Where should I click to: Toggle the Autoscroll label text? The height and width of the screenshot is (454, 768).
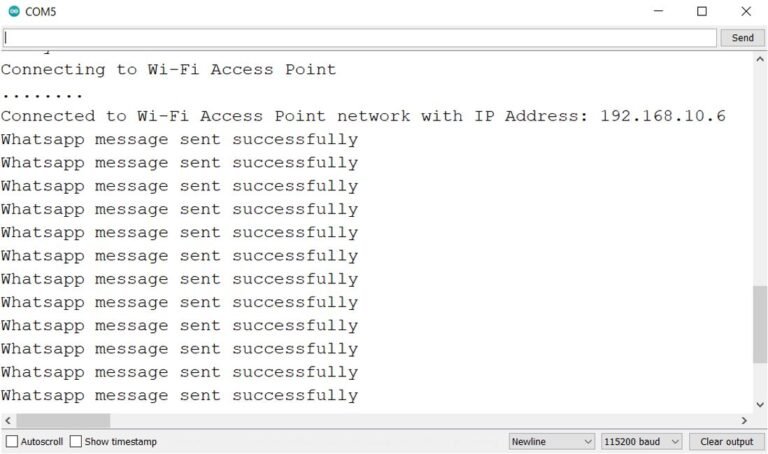[x=42, y=442]
